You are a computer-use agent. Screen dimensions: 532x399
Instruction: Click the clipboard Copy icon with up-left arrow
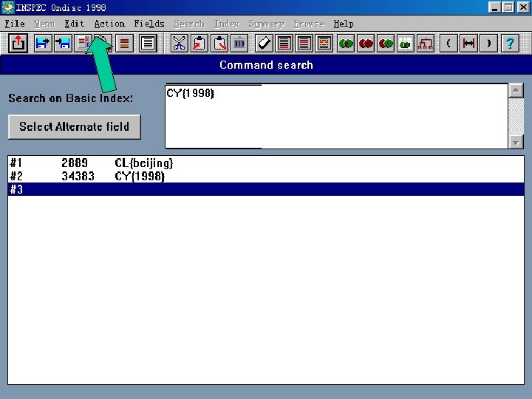point(199,44)
